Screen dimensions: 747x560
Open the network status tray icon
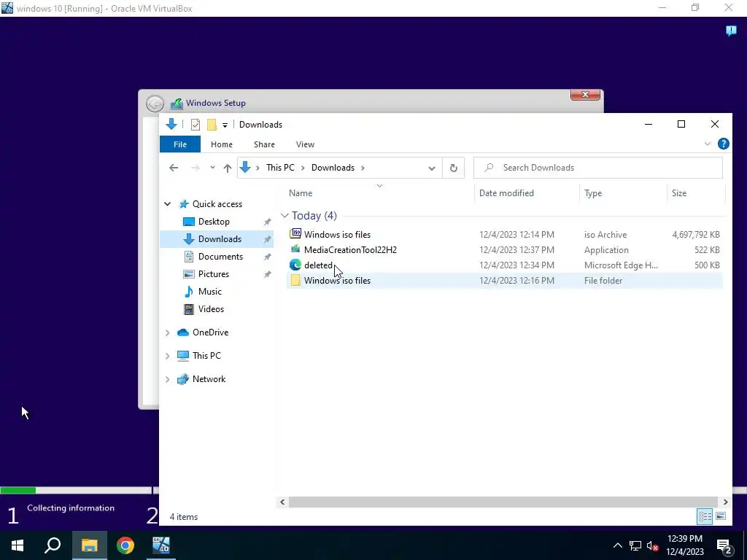tap(635, 545)
